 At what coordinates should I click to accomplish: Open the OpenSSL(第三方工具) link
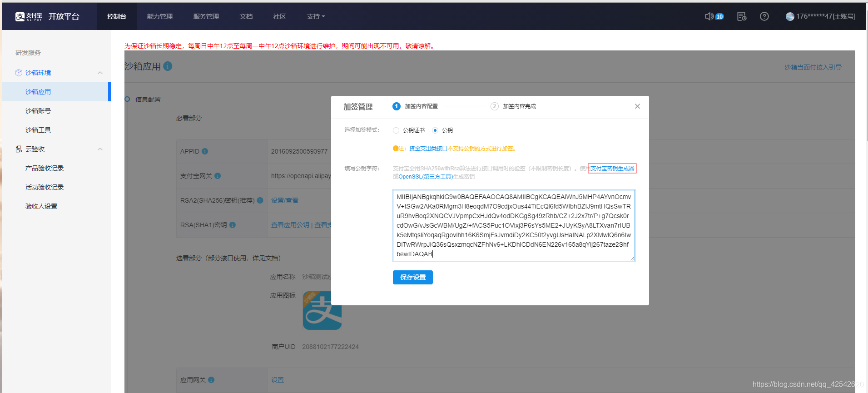pos(426,177)
